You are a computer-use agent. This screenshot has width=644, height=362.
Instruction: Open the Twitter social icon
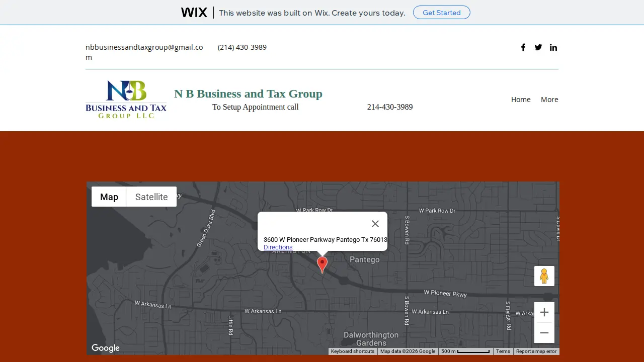click(538, 47)
